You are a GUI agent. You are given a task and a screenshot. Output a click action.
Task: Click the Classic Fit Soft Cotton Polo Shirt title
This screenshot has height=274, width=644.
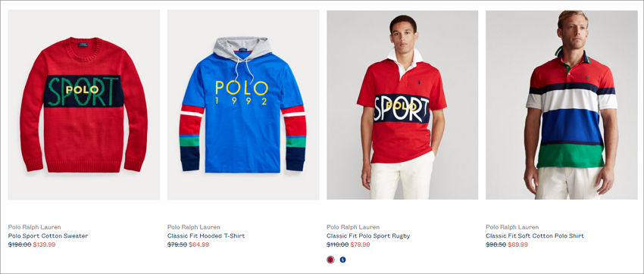click(x=535, y=236)
